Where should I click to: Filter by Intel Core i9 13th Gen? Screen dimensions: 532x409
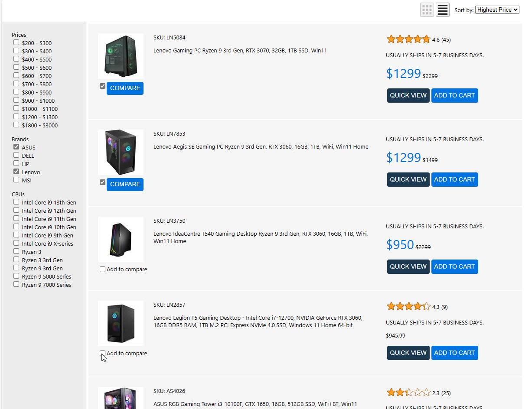pos(16,202)
